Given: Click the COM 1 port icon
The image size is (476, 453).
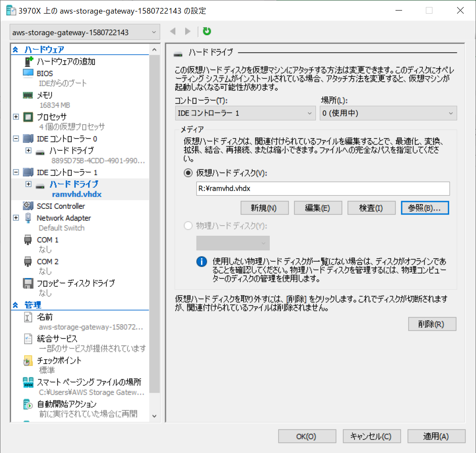Looking at the screenshot, I should coord(28,240).
